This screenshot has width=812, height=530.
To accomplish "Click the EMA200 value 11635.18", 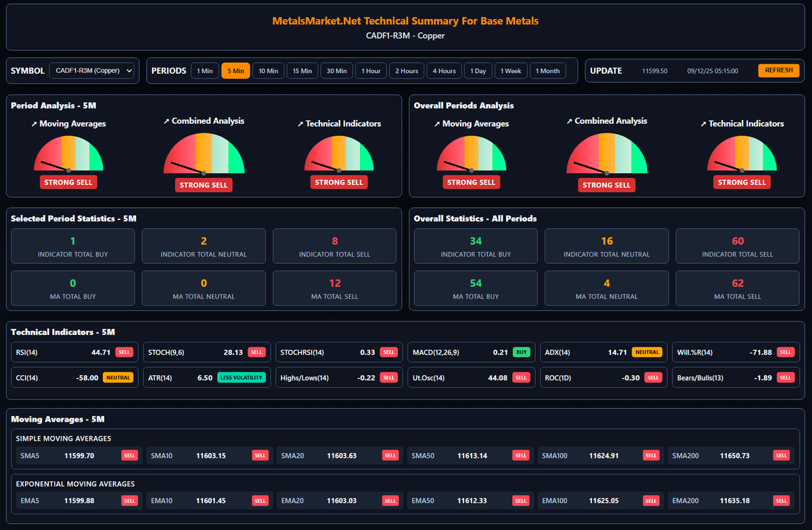I will click(x=734, y=500).
